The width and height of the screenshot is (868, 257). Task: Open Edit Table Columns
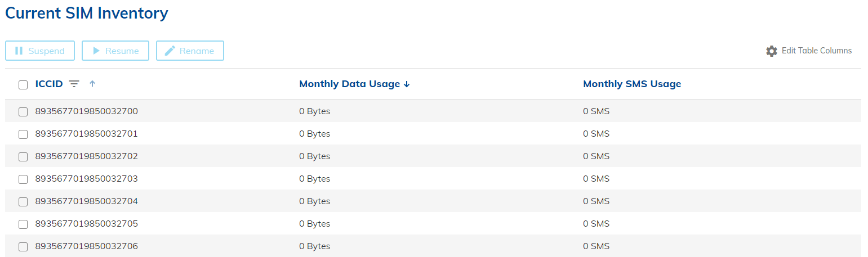[x=816, y=51]
